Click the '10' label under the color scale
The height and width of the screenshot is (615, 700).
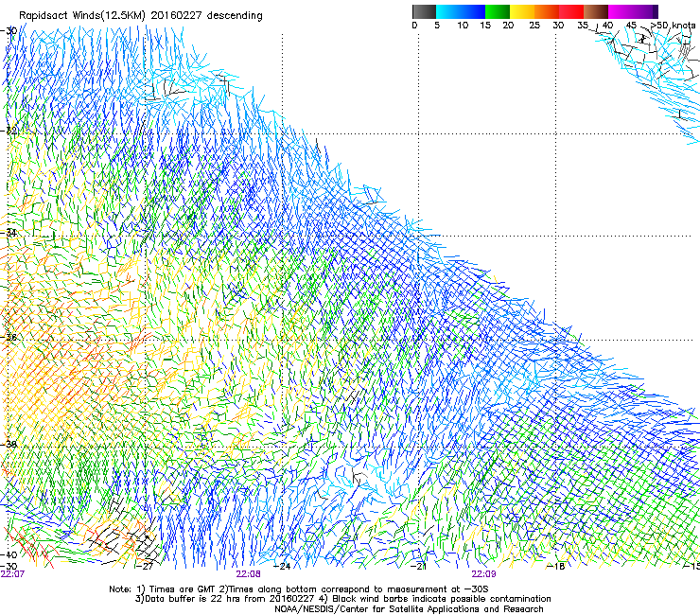(x=463, y=26)
